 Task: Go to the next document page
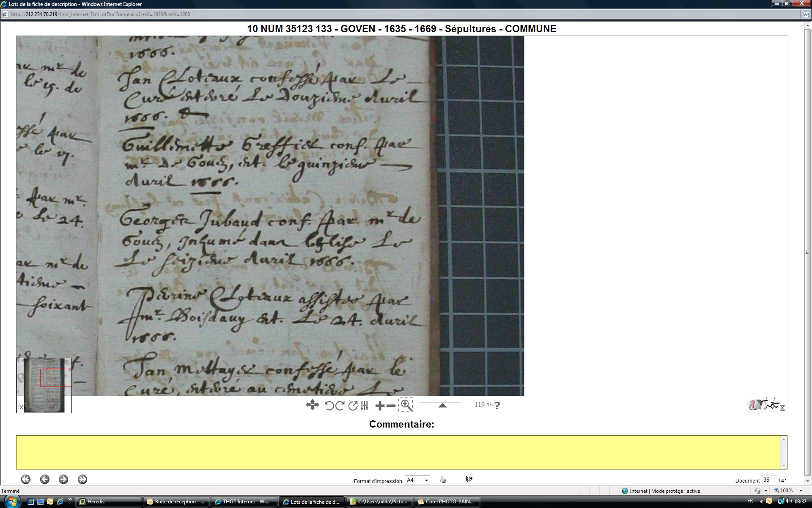(63, 479)
